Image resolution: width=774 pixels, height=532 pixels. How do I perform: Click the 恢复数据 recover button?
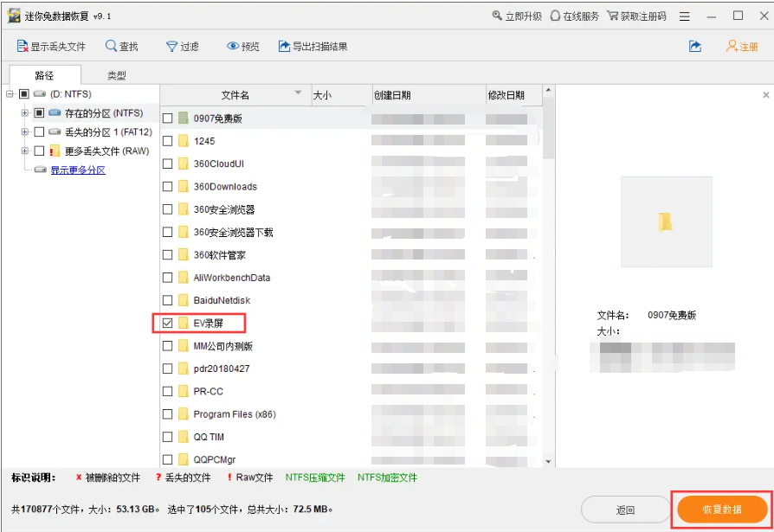point(720,510)
